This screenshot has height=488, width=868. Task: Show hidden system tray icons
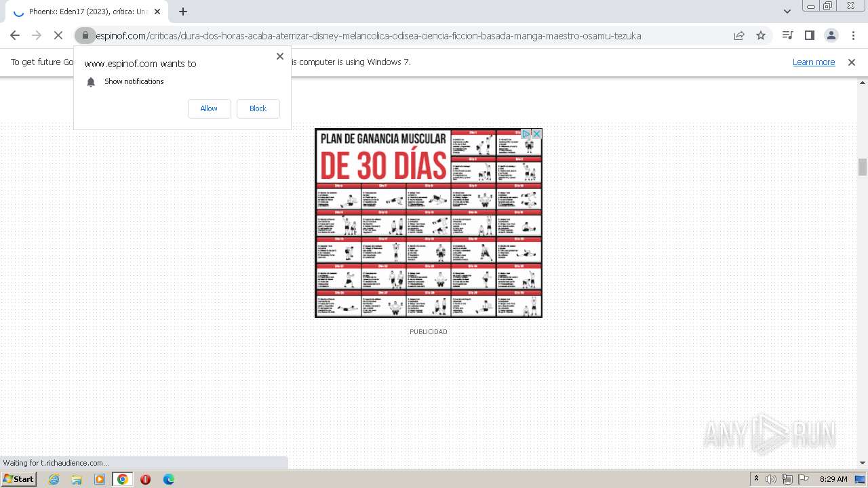[757, 479]
